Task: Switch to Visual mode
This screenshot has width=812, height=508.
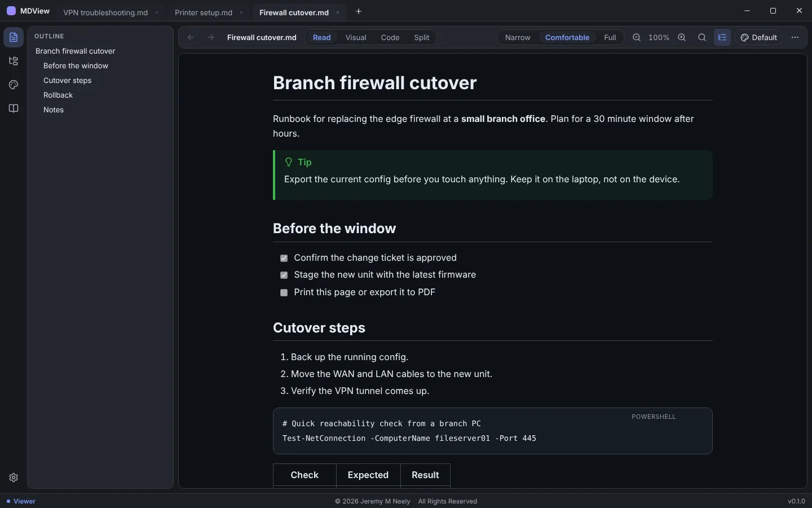Action: (356, 37)
